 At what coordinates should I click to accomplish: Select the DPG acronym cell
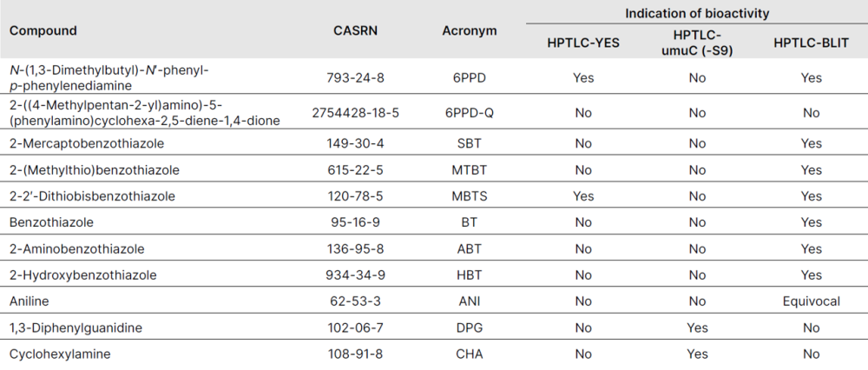coord(470,327)
